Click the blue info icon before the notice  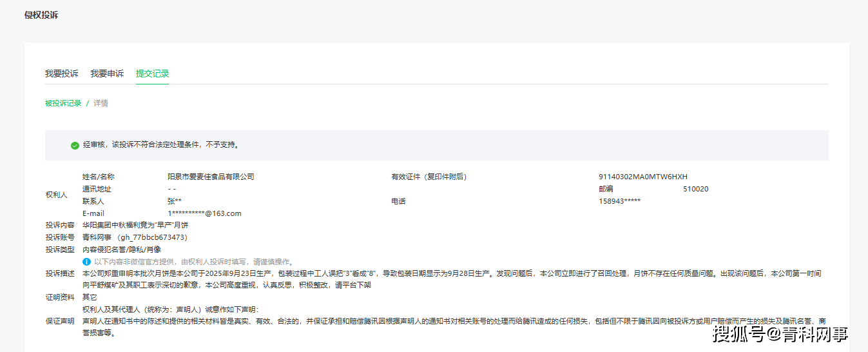point(86,262)
